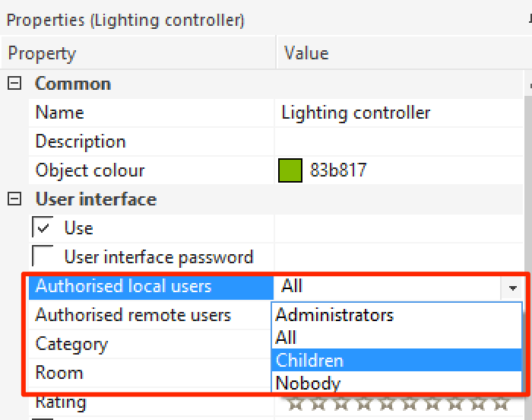Collapse the User interface section
532x420 pixels.
(x=14, y=199)
